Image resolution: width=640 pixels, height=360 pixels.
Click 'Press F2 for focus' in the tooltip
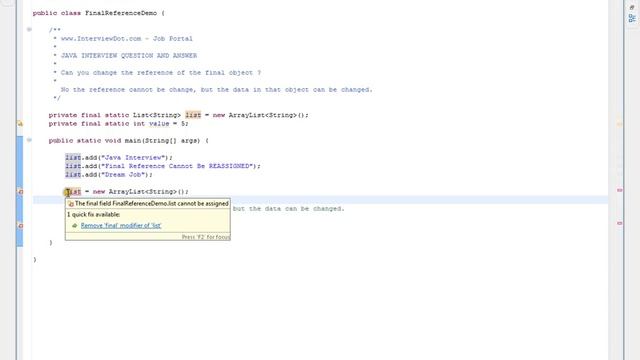point(206,237)
